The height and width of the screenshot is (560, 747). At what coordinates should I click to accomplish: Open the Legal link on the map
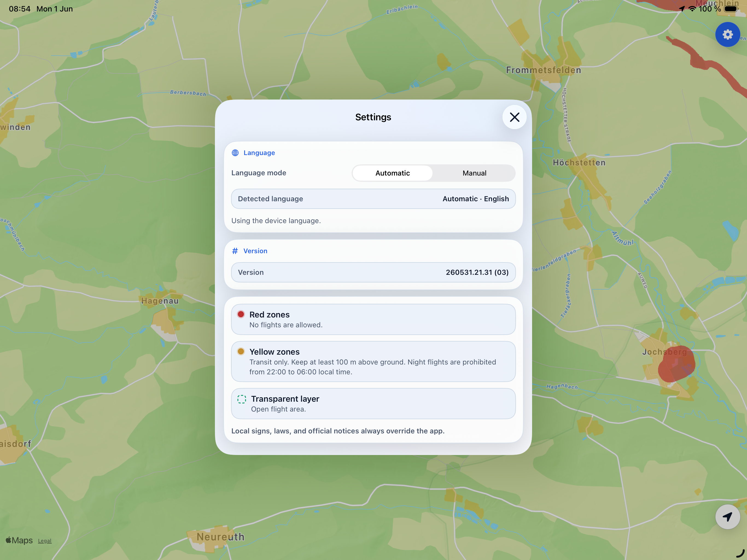[45, 541]
